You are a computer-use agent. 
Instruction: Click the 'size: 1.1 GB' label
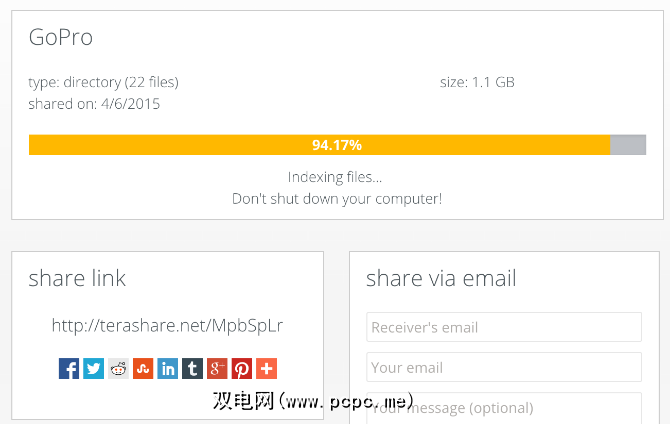477,82
